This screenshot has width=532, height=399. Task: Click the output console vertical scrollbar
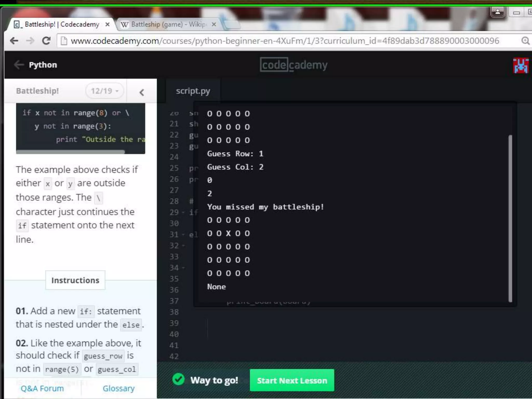[510, 218]
